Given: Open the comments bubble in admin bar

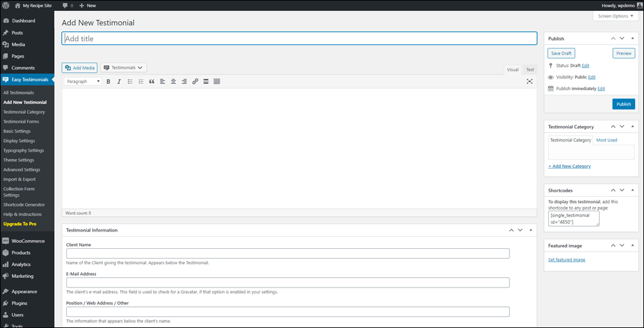Looking at the screenshot, I should click(68, 6).
